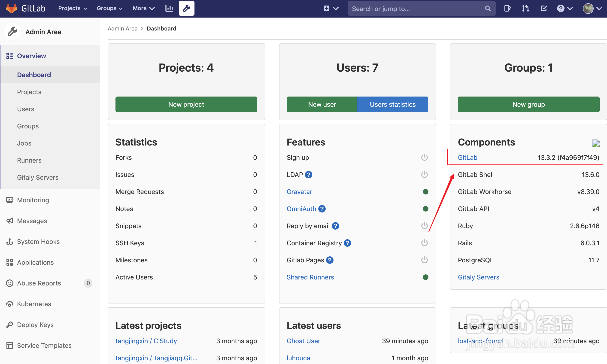The width and height of the screenshot is (607, 364).
Task: Open the analytics chart icon in navbar
Action: [169, 8]
